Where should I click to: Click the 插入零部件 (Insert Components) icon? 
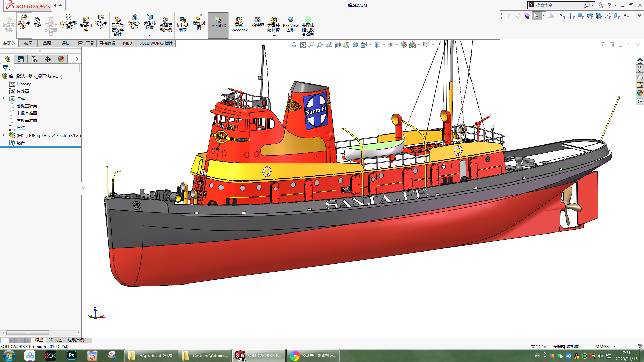click(24, 22)
